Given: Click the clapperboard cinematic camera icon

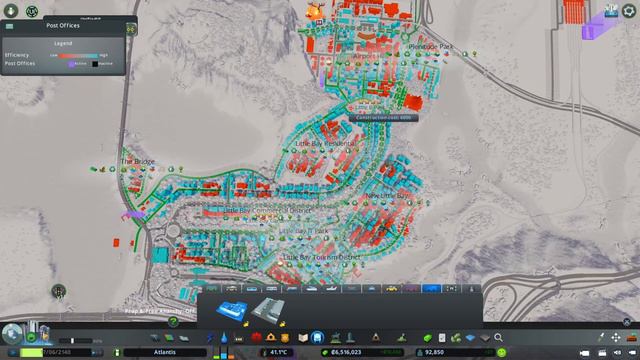Looking at the screenshot, I should 602,353.
